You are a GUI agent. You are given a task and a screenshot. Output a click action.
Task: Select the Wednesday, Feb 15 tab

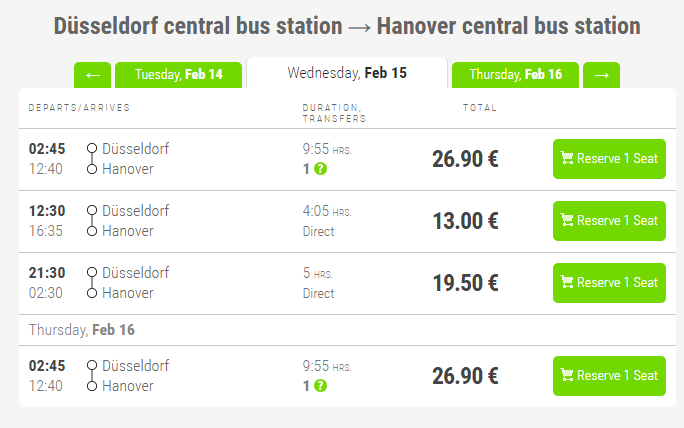[346, 73]
